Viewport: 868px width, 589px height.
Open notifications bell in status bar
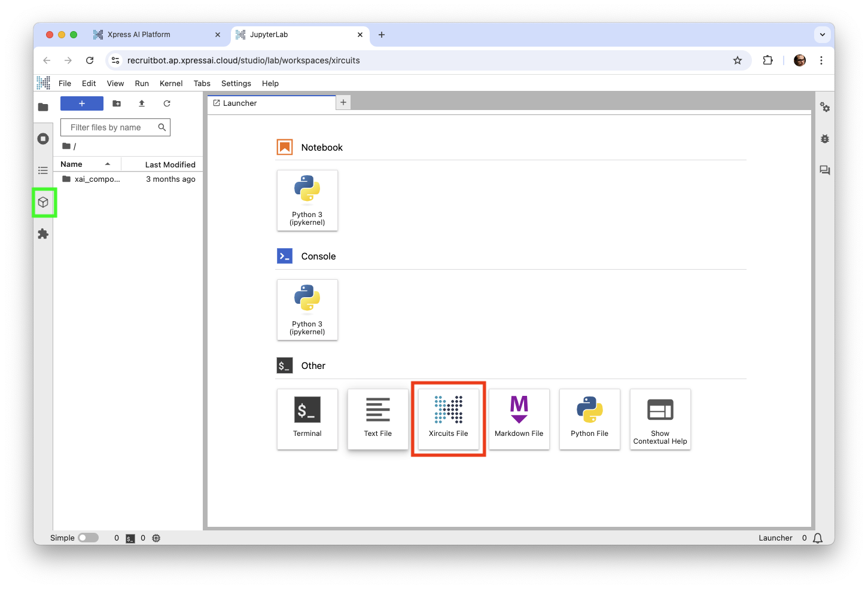point(818,538)
